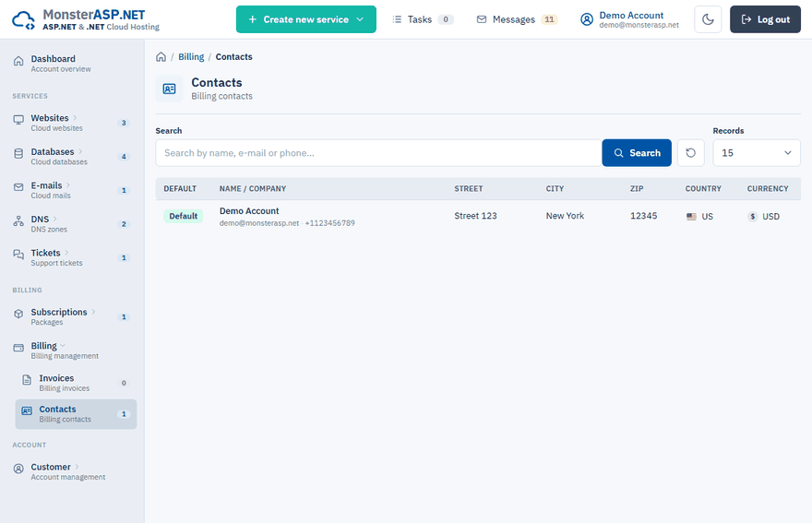Screen dimensions: 812x523
Task: Click the Tickets chat bubbles icon
Action: tap(18, 255)
